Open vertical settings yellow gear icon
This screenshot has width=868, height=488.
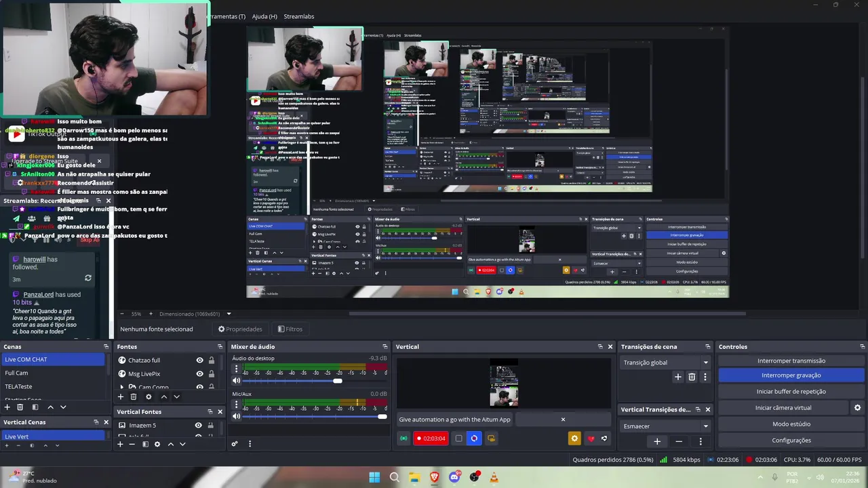pos(574,439)
